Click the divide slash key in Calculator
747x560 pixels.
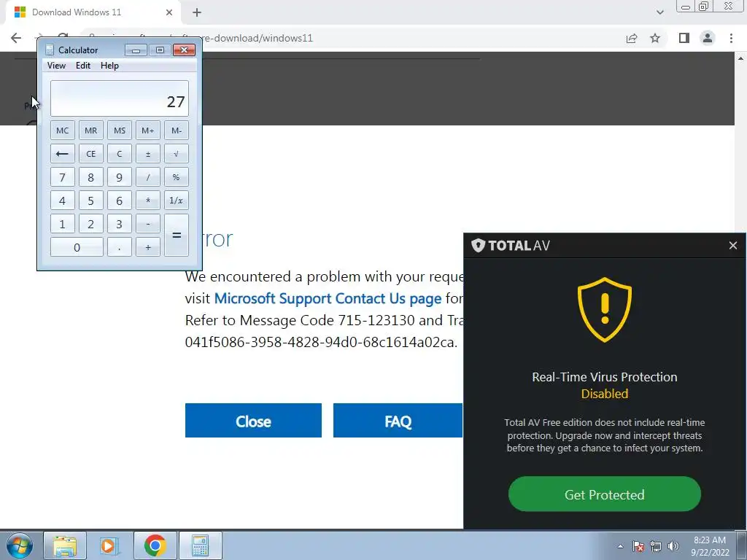coord(148,177)
